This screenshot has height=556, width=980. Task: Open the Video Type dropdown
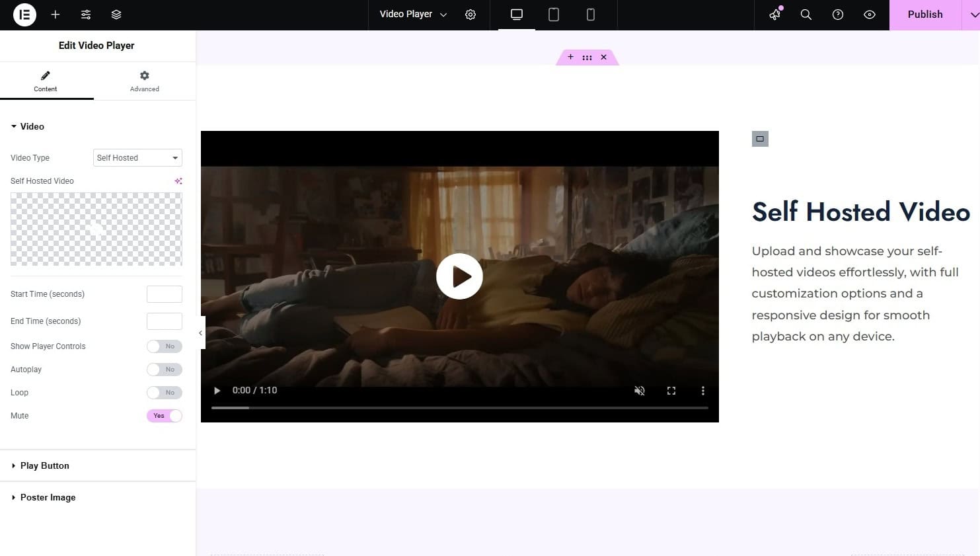[x=137, y=158]
